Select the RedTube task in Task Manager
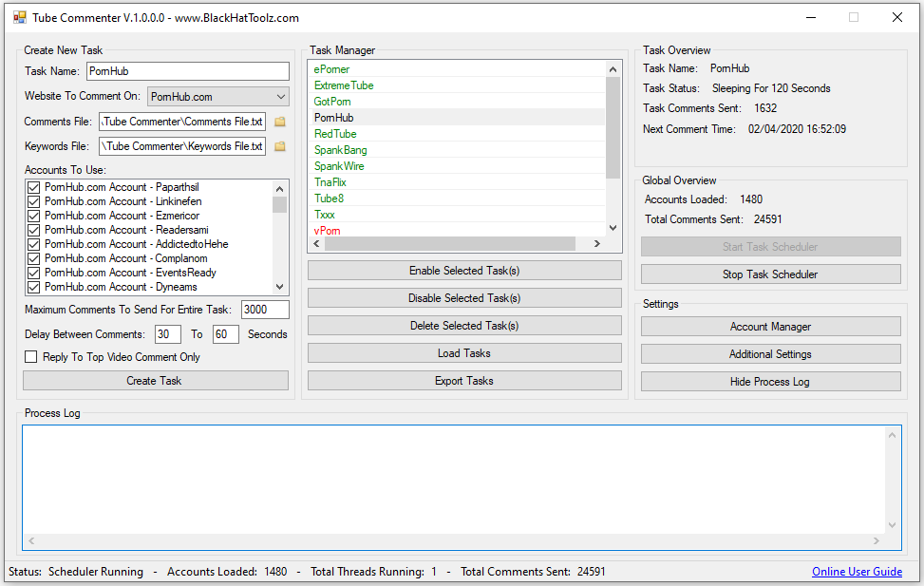The width and height of the screenshot is (924, 586). [335, 134]
